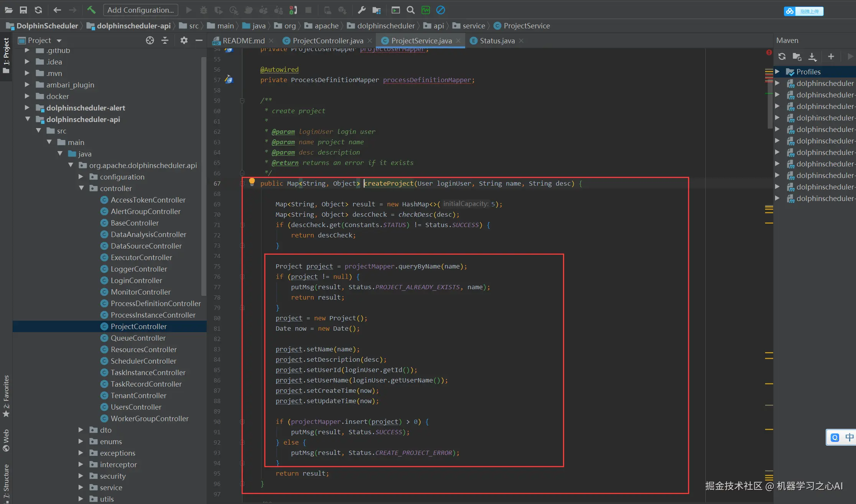Click the locate-file crosshair in the Project panel
Screen dimensions: 856x504
coord(150,40)
